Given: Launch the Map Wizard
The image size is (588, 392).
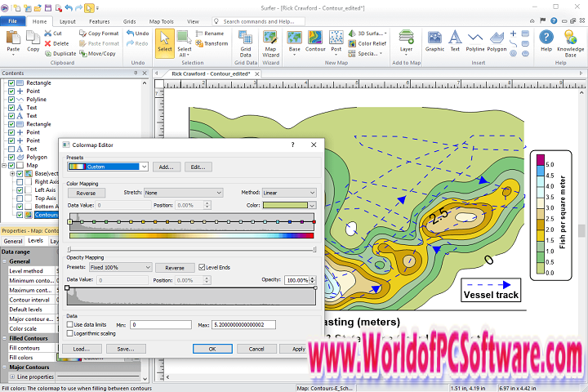Looking at the screenshot, I should (270, 43).
